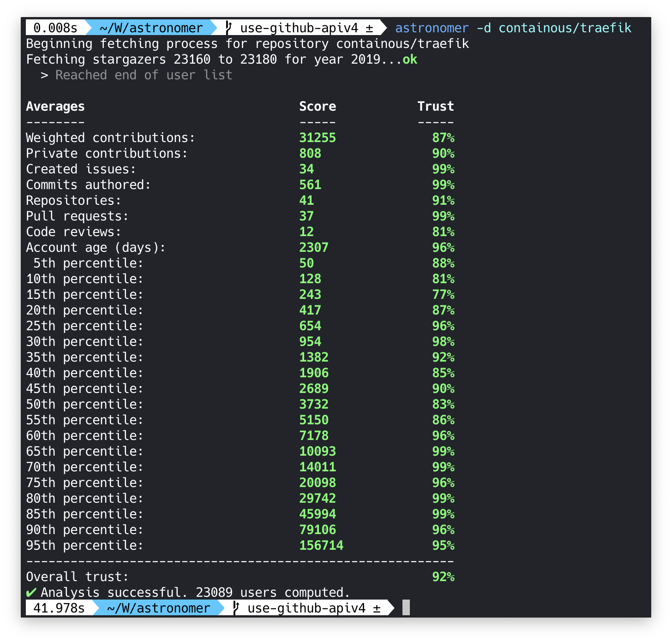The height and width of the screenshot is (642, 672).
Task: Click the 'Account age (days):' label
Action: (96, 248)
